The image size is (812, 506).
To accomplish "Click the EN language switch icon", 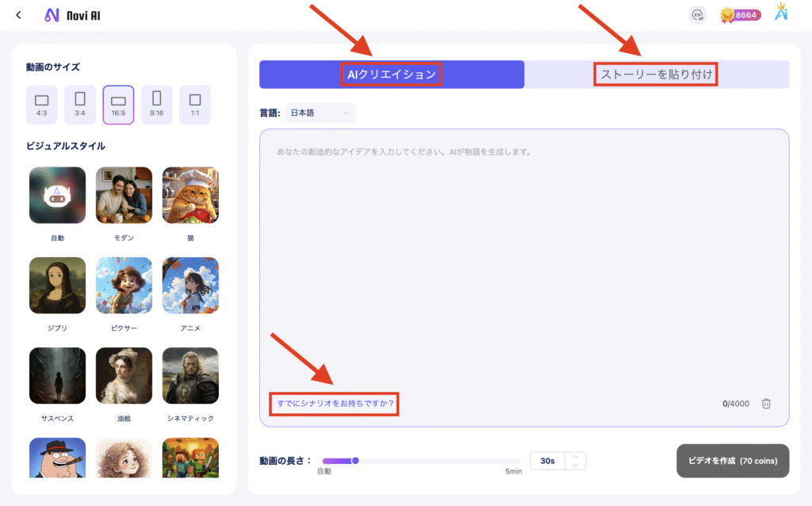I will [698, 15].
